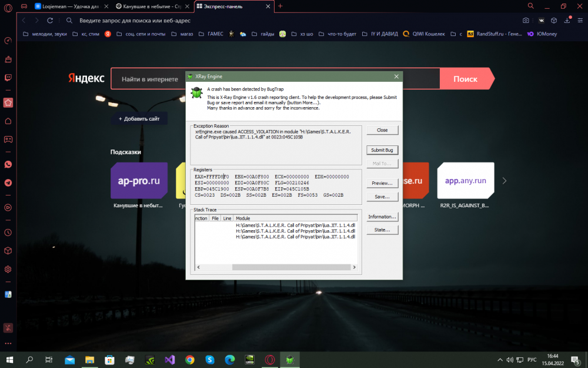
Task: Click the Opera menu logo
Action: pyautogui.click(x=8, y=6)
